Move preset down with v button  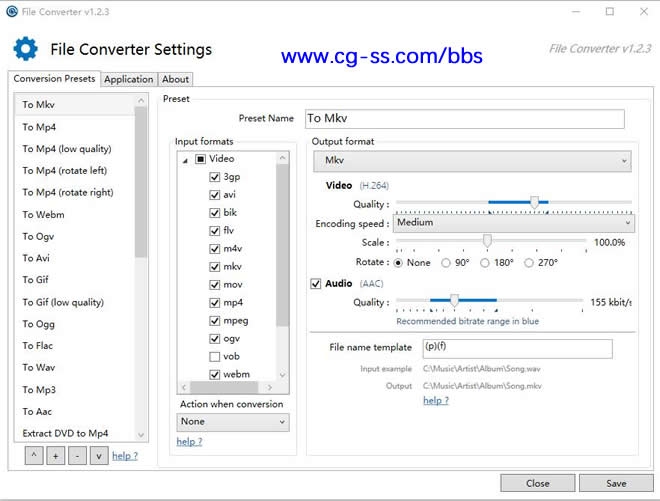(98, 456)
